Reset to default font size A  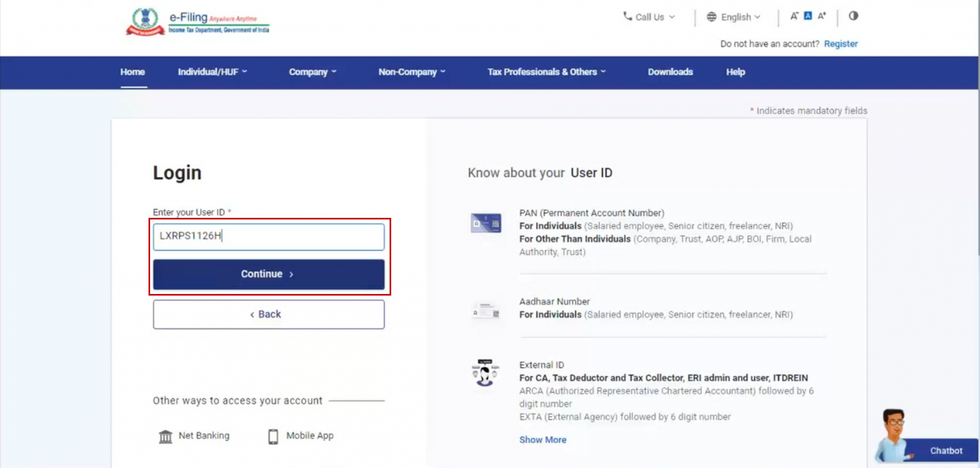point(807,15)
